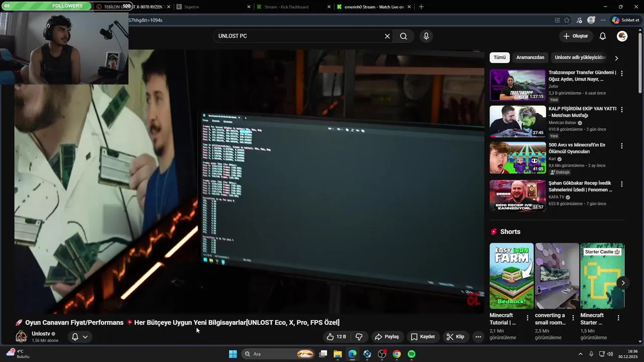Open Spotify from taskbar
This screenshot has height=362, width=644.
click(x=412, y=354)
